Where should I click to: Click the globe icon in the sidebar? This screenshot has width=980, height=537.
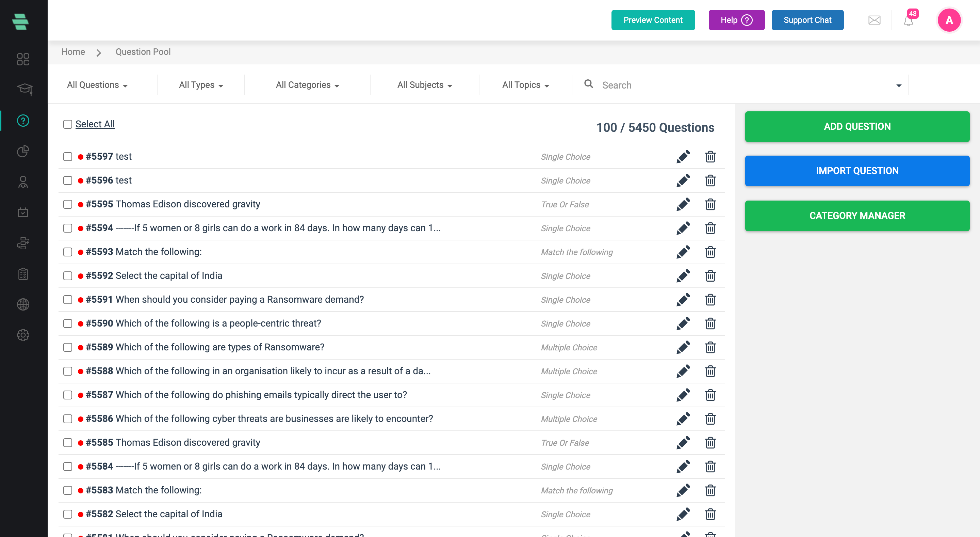pos(23,304)
